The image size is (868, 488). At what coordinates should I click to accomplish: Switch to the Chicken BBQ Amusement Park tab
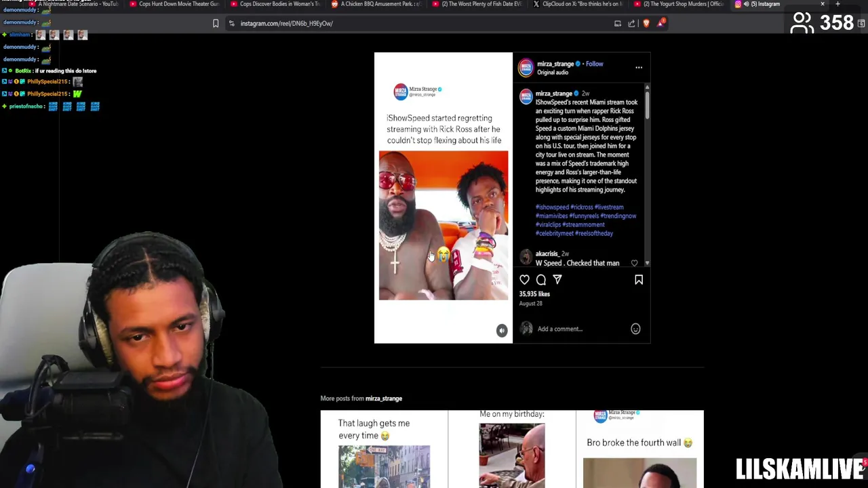pos(376,4)
